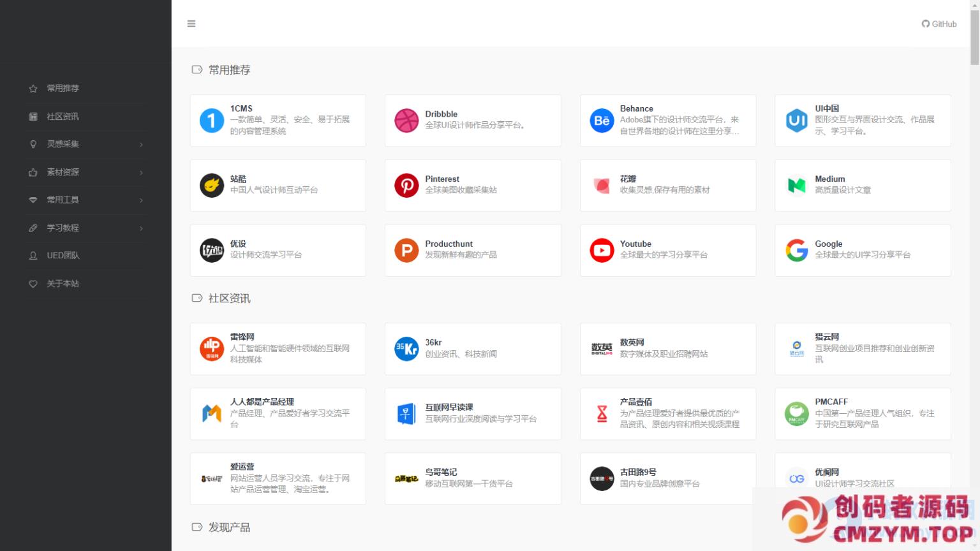Viewport: 980px width, 551px height.
Task: Click the Google multicolor G icon
Action: [796, 251]
